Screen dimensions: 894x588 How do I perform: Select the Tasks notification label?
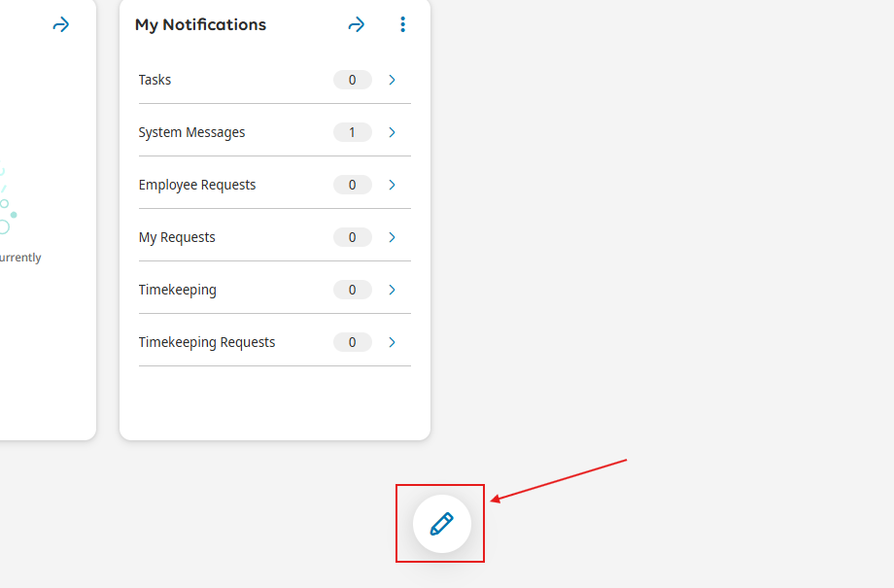click(155, 80)
